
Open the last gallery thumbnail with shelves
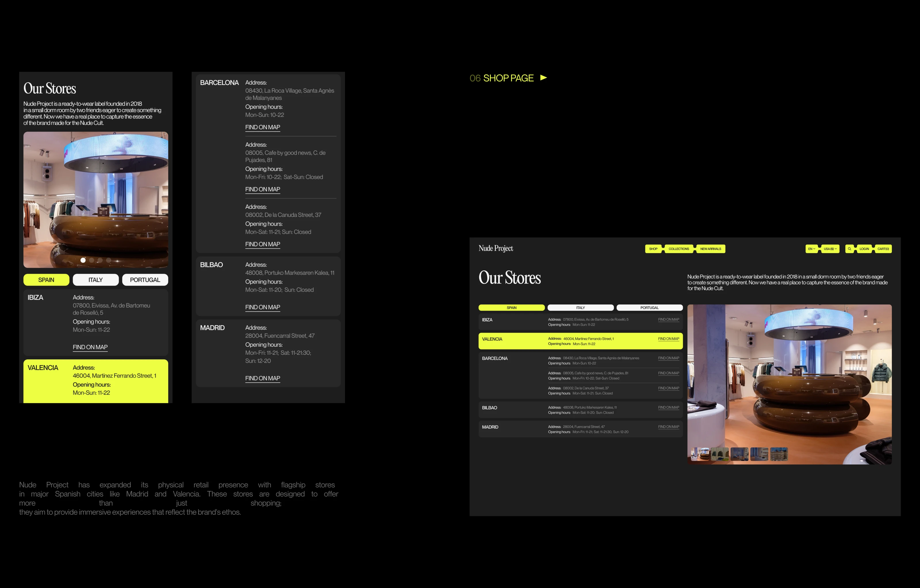pos(779,454)
